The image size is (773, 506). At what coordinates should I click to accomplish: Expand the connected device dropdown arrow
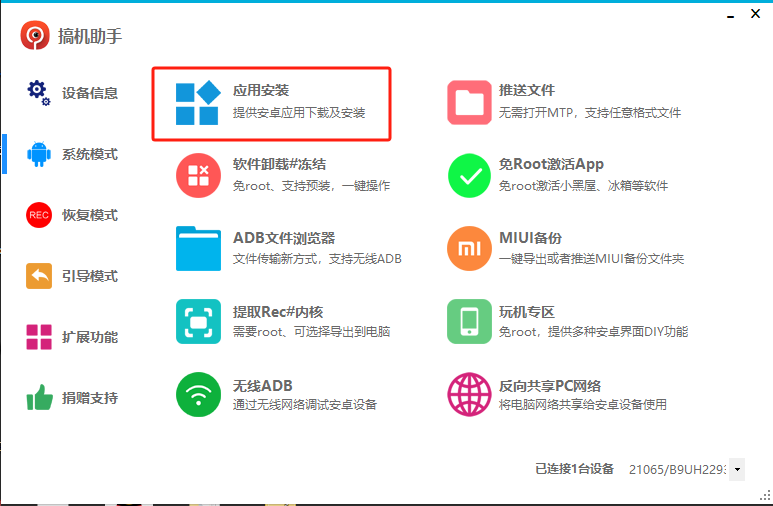(x=737, y=468)
